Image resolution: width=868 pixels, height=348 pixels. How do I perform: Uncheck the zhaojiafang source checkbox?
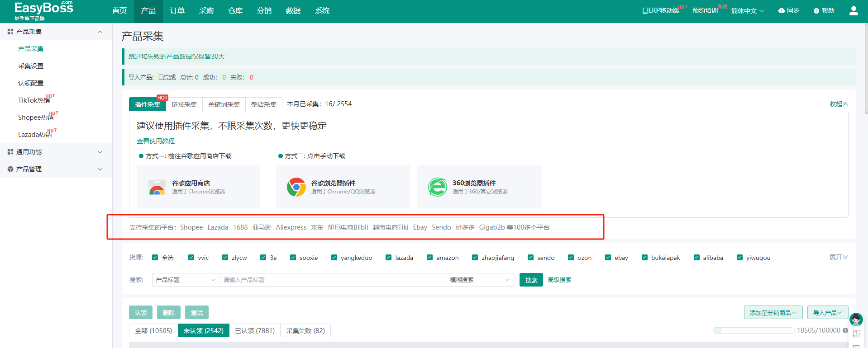click(475, 258)
